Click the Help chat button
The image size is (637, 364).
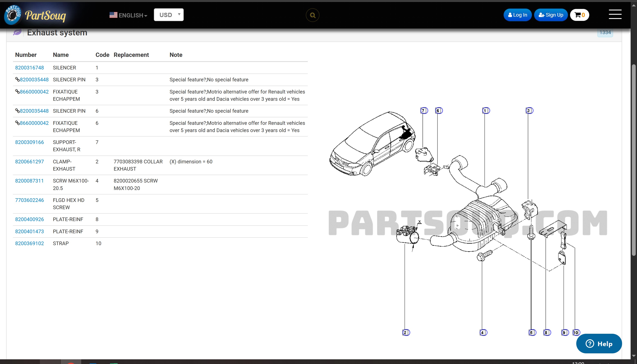click(599, 344)
